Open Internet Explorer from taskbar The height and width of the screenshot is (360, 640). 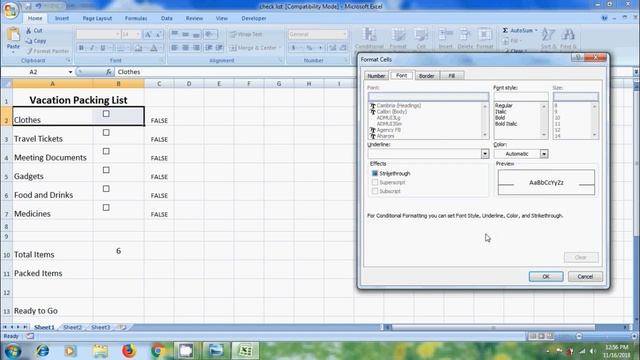coord(42,351)
